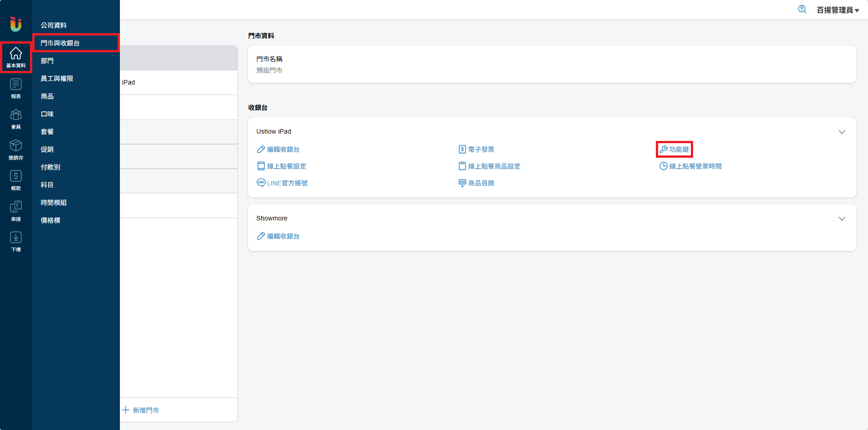Open 付款別 menu item

click(x=50, y=167)
